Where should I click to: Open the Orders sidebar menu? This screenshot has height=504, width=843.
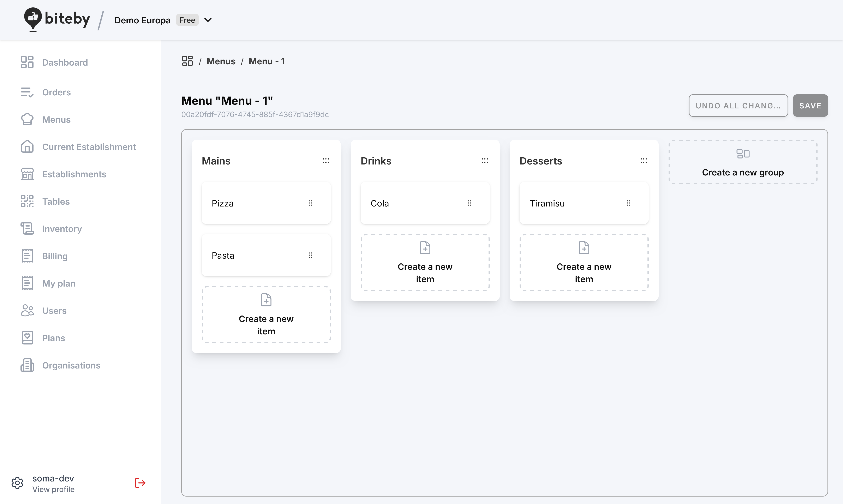[56, 92]
